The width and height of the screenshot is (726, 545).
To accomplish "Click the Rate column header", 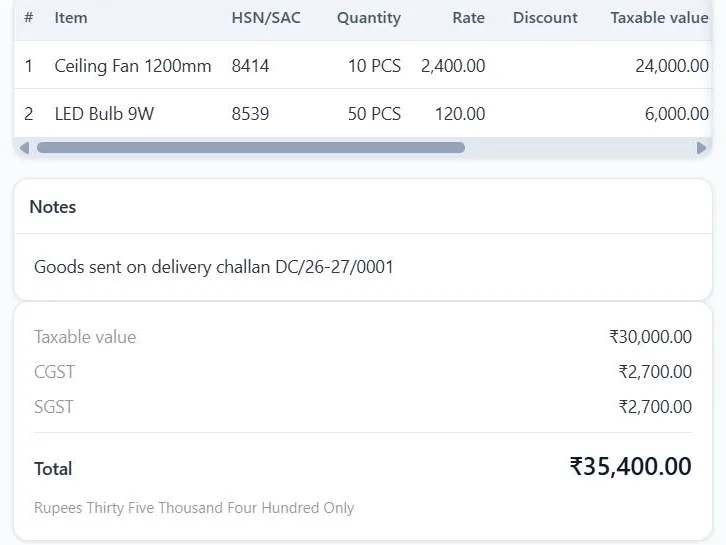I will click(468, 18).
